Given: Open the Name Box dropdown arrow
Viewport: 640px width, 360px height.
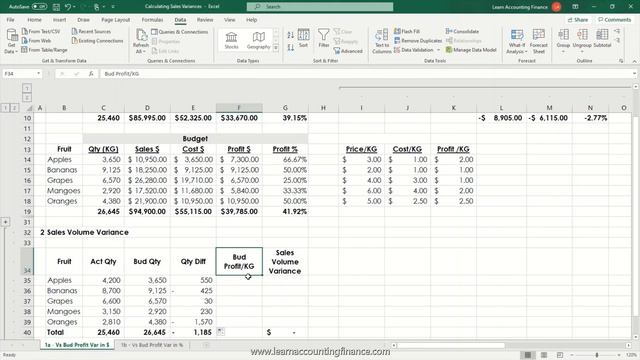Looking at the screenshot, I should tap(38, 73).
